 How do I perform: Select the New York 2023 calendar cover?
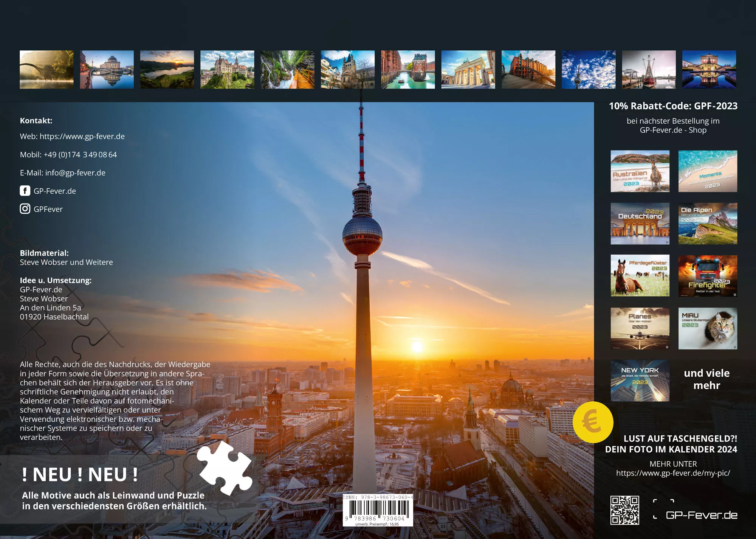[x=640, y=381]
